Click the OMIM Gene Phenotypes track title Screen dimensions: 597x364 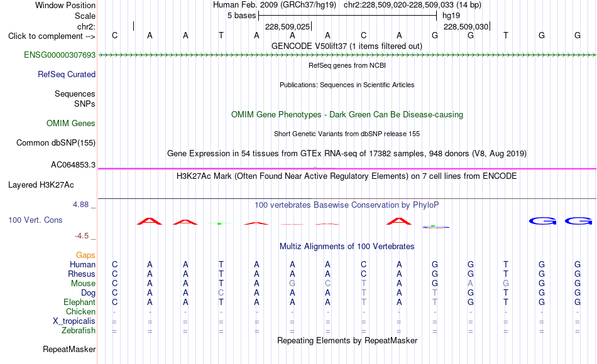[x=347, y=114]
